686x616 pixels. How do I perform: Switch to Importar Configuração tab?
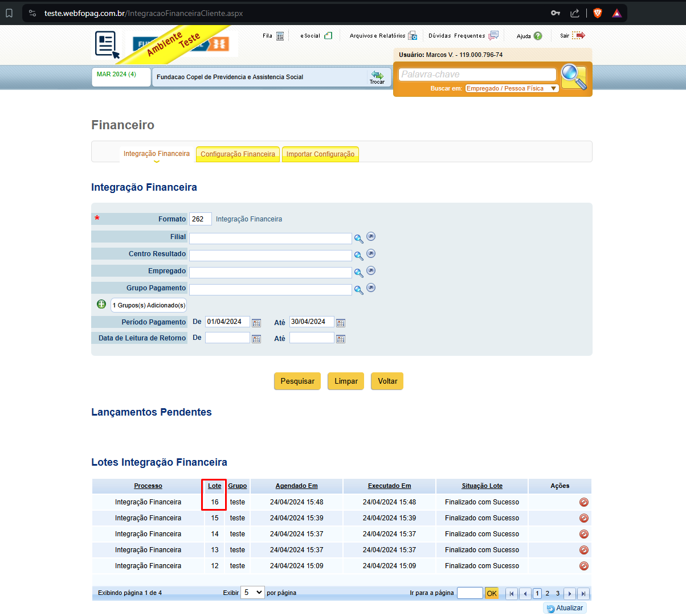click(x=320, y=154)
